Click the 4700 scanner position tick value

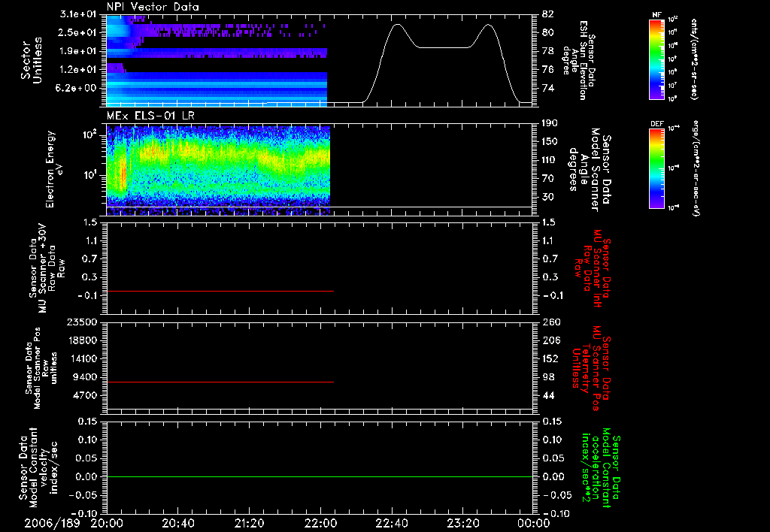coord(84,395)
